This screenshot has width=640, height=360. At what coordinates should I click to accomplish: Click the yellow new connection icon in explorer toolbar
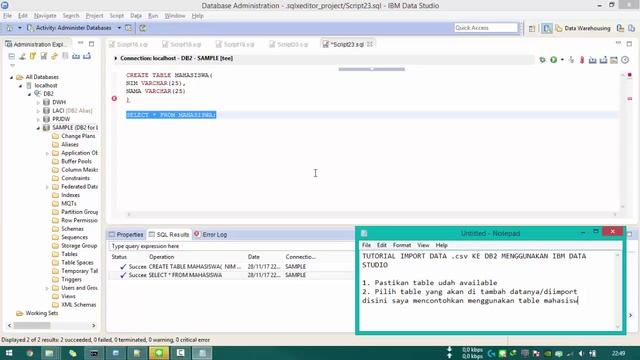[33, 56]
